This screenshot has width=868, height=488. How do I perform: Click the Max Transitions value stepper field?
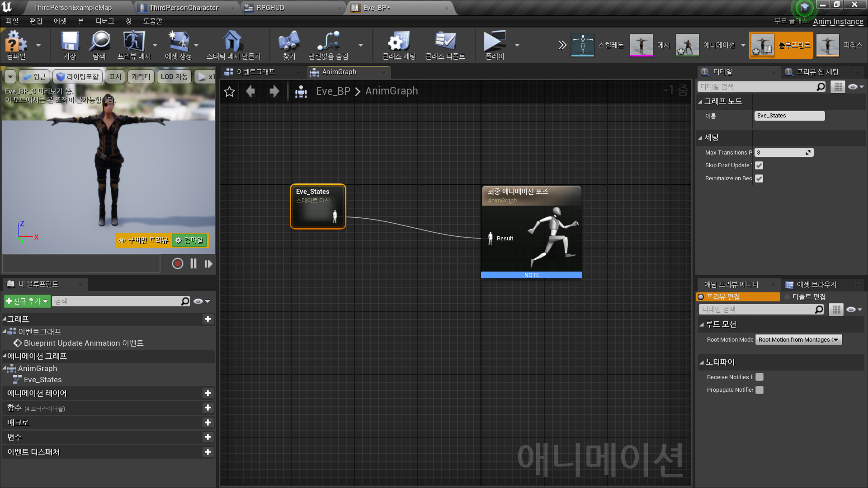[783, 153]
